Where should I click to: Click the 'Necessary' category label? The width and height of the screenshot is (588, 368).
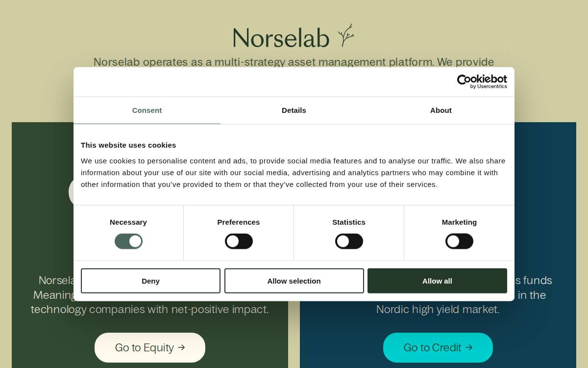coord(128,222)
